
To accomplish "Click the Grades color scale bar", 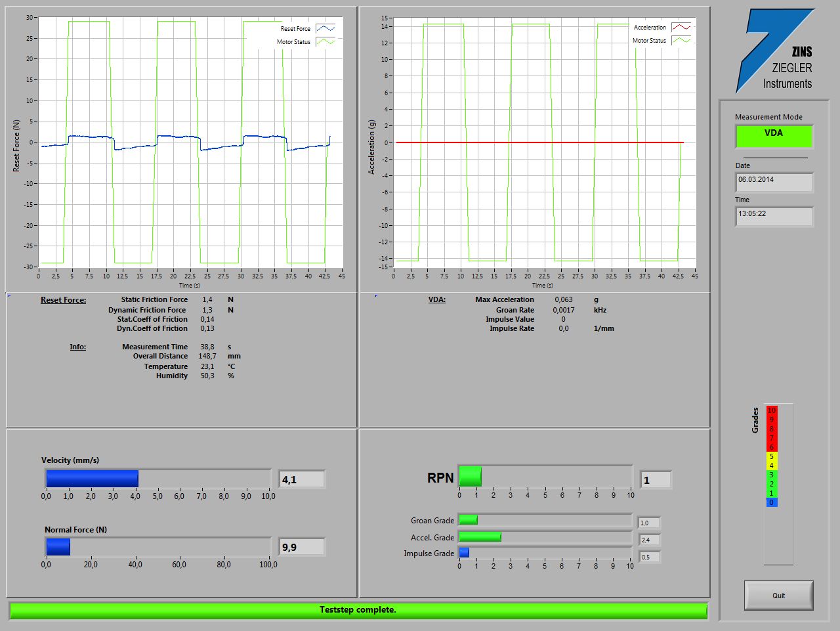I will (x=772, y=456).
